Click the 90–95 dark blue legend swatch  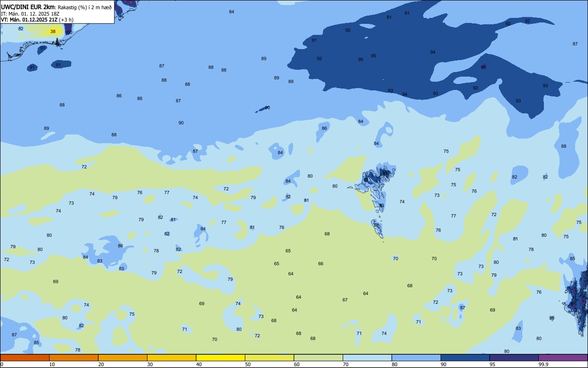tap(465, 357)
